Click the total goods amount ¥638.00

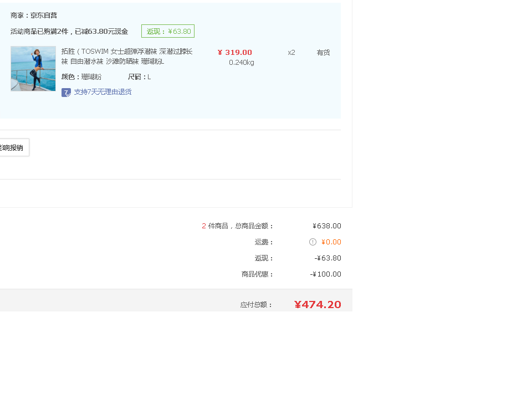pyautogui.click(x=327, y=226)
